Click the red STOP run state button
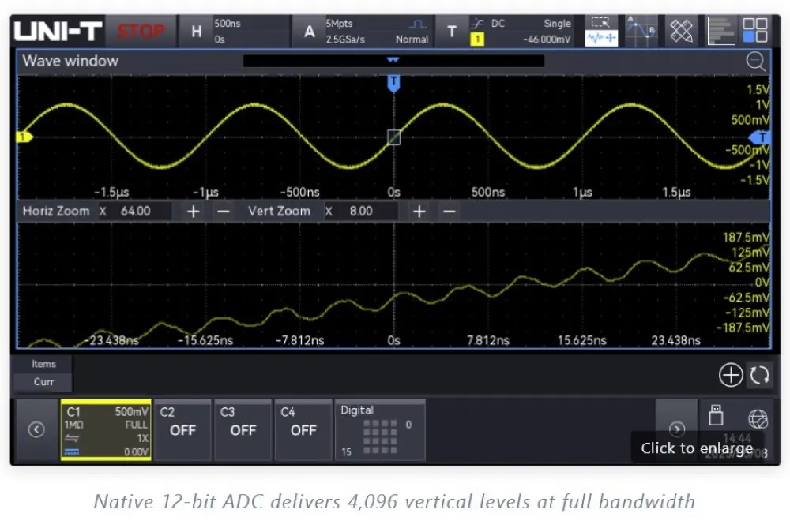Image resolution: width=790 pixels, height=532 pixels. (x=141, y=32)
